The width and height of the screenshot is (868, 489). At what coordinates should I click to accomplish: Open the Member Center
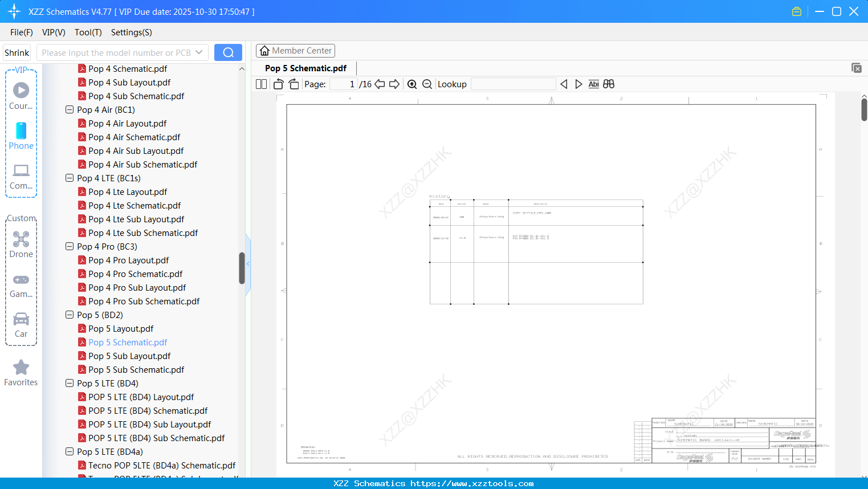295,50
